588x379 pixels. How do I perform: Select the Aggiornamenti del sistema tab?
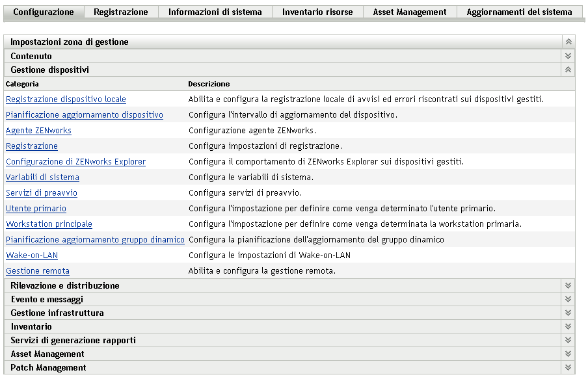click(519, 12)
